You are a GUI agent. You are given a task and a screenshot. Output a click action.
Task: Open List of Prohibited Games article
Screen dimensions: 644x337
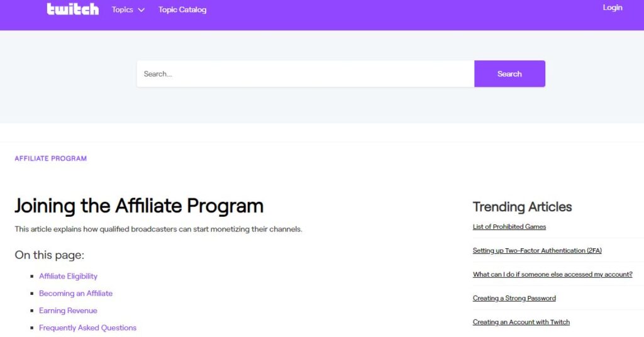(509, 226)
